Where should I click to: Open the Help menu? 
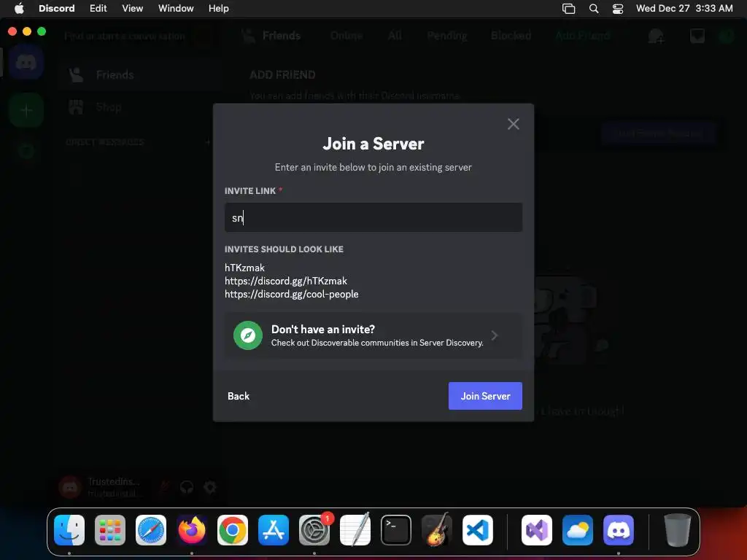219,8
